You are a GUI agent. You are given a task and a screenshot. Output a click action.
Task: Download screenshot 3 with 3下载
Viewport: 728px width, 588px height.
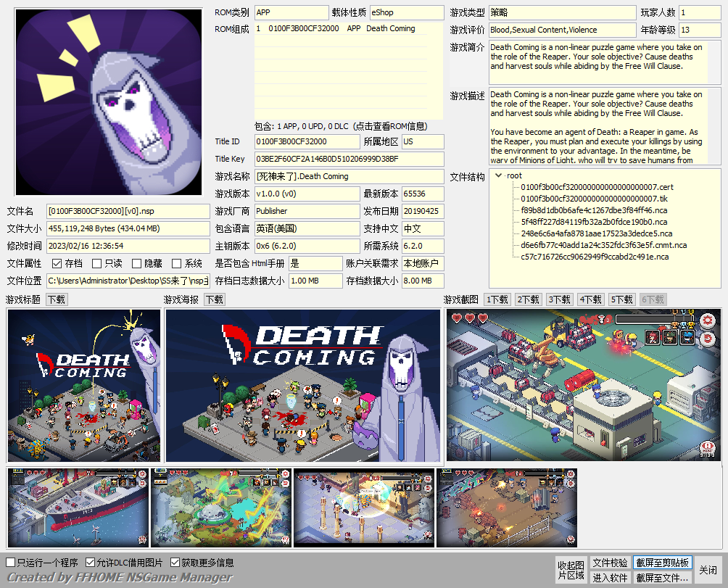click(560, 300)
